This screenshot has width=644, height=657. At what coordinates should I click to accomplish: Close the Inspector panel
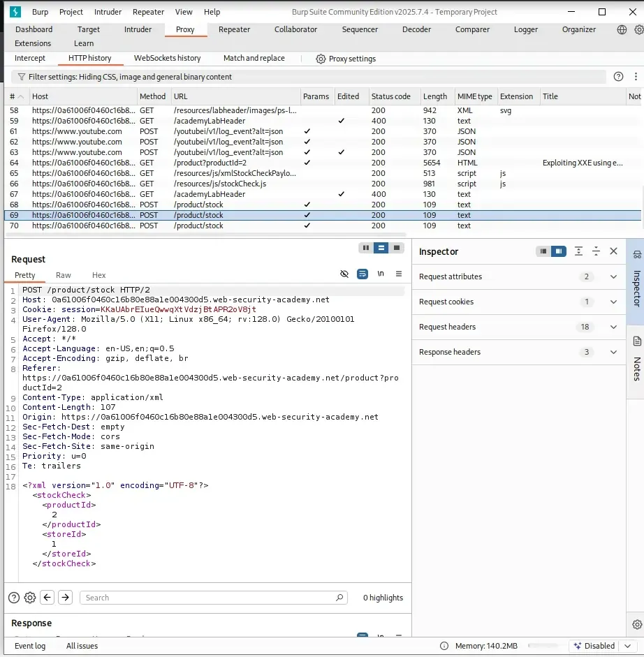[x=613, y=251]
